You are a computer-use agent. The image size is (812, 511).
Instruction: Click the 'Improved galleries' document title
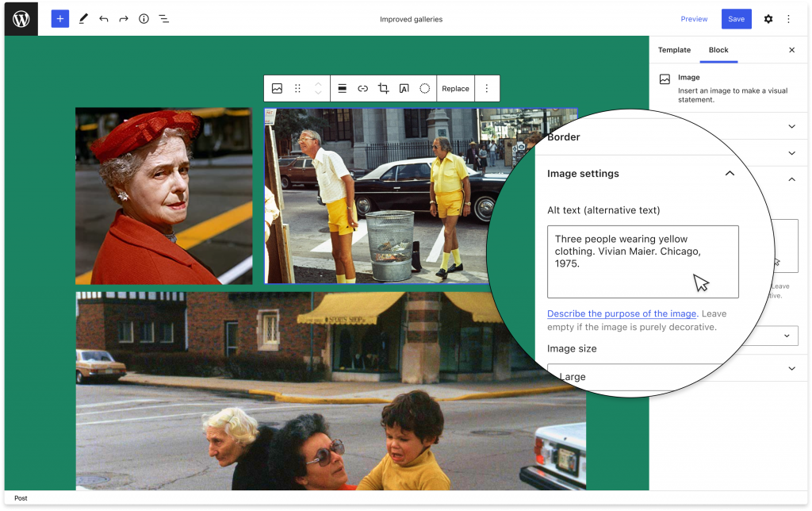(x=412, y=19)
